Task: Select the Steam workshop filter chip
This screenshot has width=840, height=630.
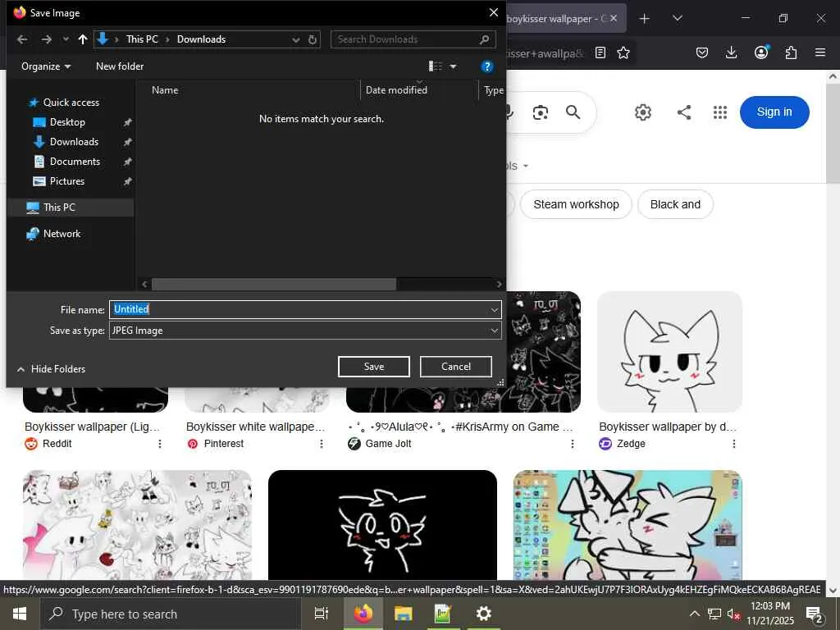Action: pos(576,204)
